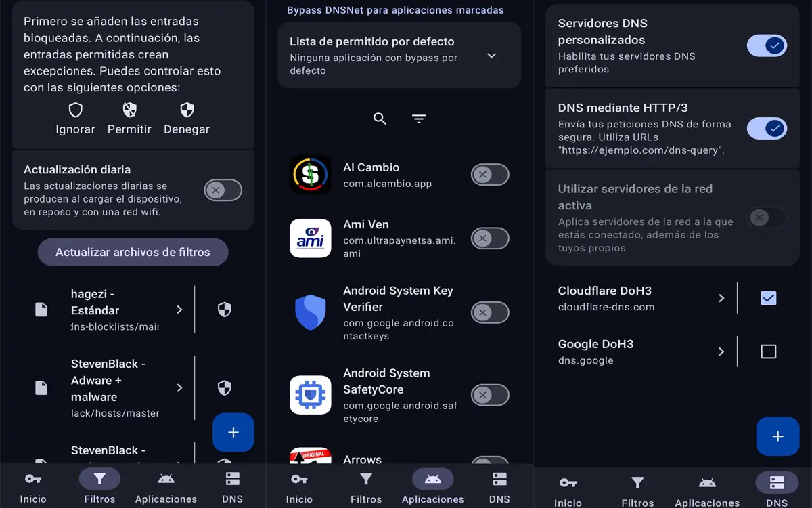This screenshot has width=812, height=508.
Task: Click active DNS icon in DNS screen
Action: pos(777,483)
